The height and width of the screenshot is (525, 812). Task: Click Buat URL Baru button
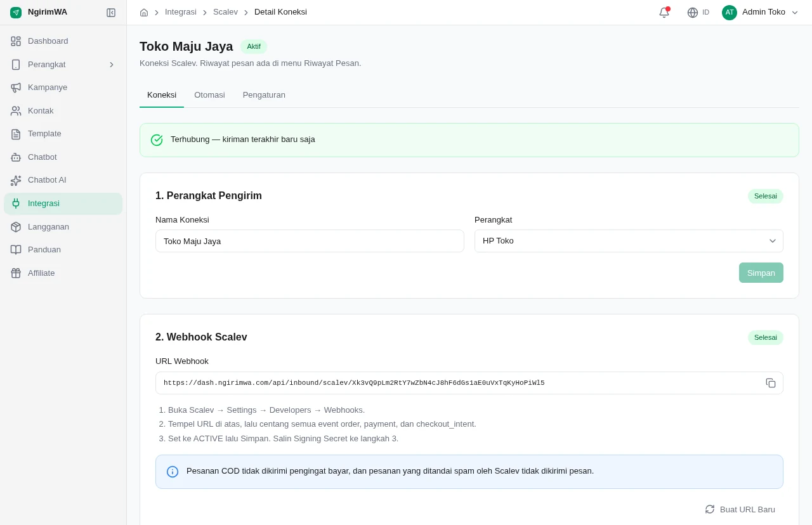point(740,509)
